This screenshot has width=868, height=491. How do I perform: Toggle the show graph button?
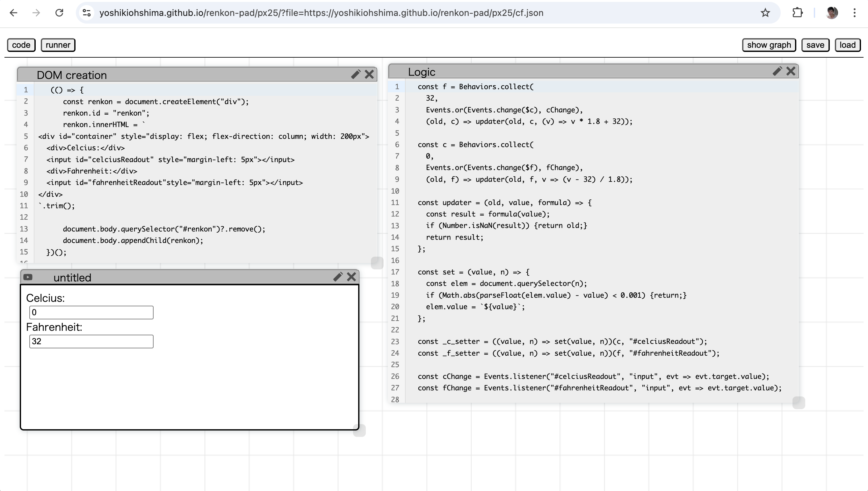769,45
